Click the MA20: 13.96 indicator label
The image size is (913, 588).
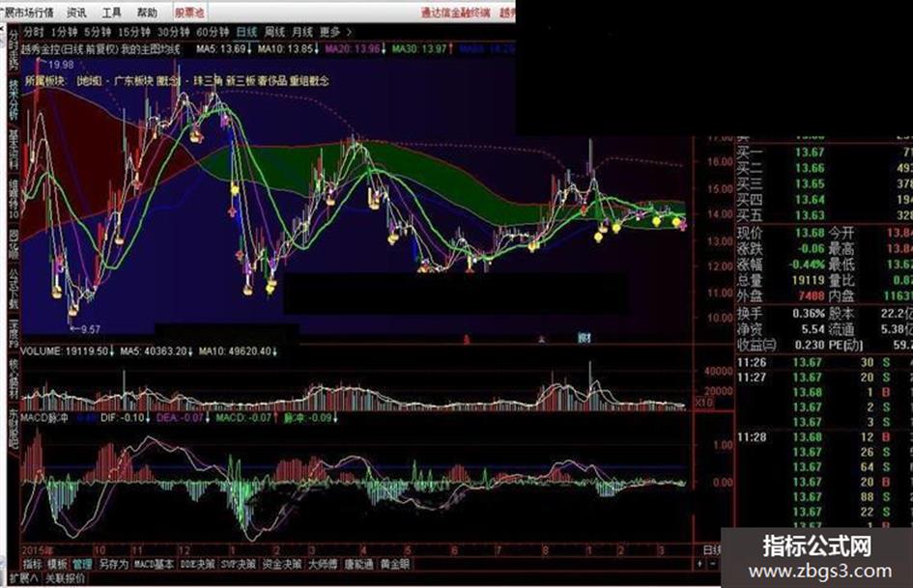356,49
